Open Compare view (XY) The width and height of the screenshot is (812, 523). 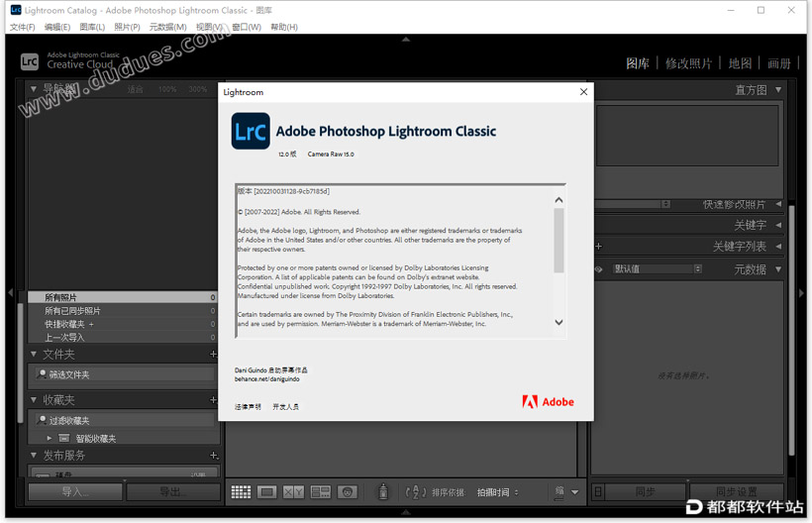pyautogui.click(x=294, y=492)
